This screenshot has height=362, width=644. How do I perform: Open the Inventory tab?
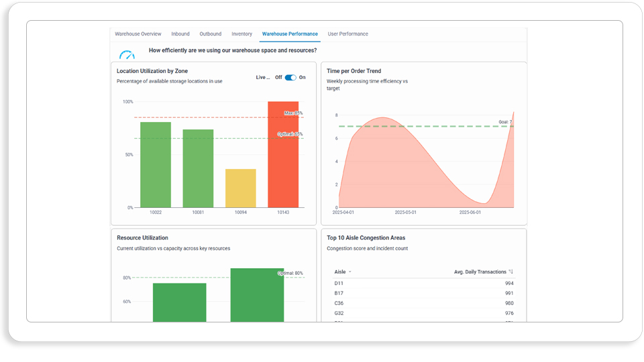[241, 34]
